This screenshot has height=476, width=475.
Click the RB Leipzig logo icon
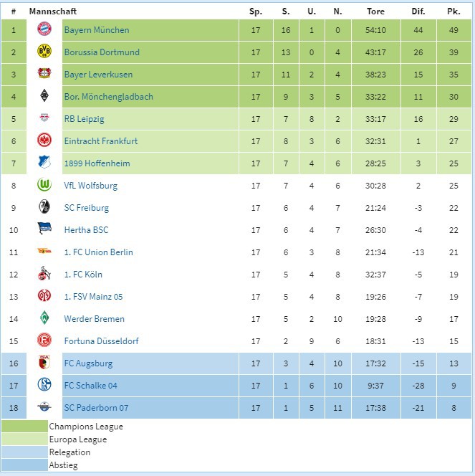44,119
